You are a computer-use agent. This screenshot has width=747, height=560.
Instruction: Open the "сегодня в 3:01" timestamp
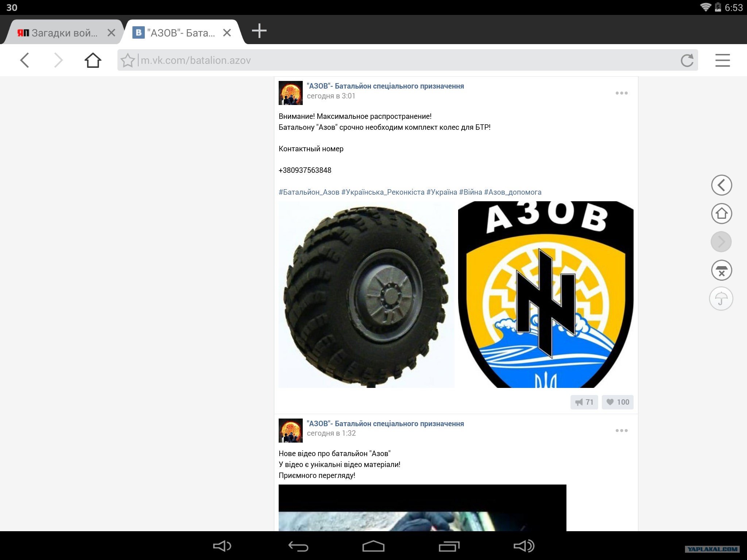click(x=331, y=96)
